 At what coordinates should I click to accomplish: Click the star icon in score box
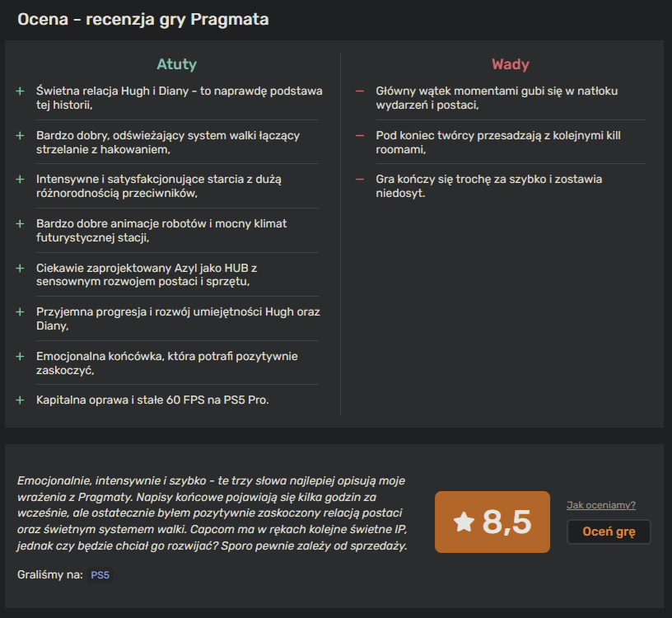click(464, 522)
